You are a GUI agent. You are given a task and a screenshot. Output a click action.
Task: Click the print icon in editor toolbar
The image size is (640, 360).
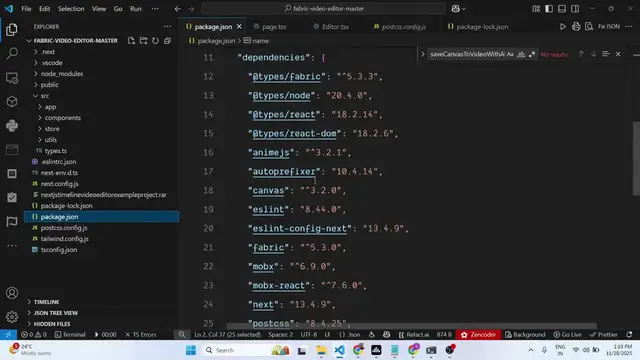click(576, 27)
